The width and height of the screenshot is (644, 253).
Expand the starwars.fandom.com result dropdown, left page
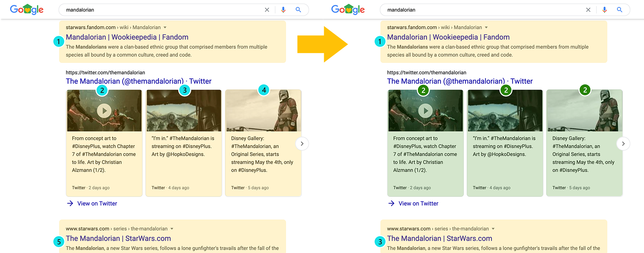[165, 27]
